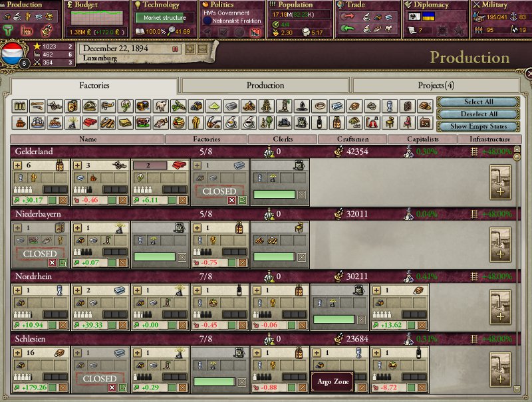Click the Select All button
This screenshot has height=402, width=532.
point(478,102)
